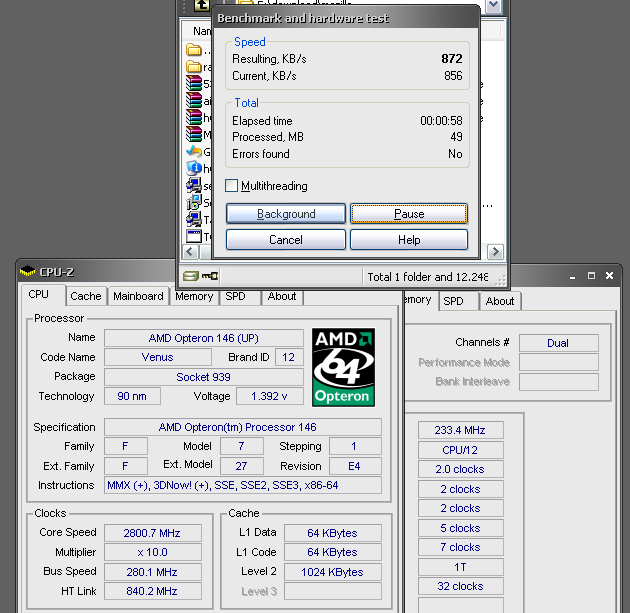Click WinRAR list right scroll arrow
Screen dimensions: 630x613
tap(495, 252)
